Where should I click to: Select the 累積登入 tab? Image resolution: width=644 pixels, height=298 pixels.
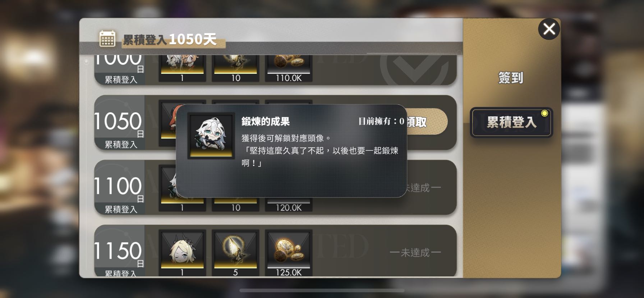[x=511, y=122]
